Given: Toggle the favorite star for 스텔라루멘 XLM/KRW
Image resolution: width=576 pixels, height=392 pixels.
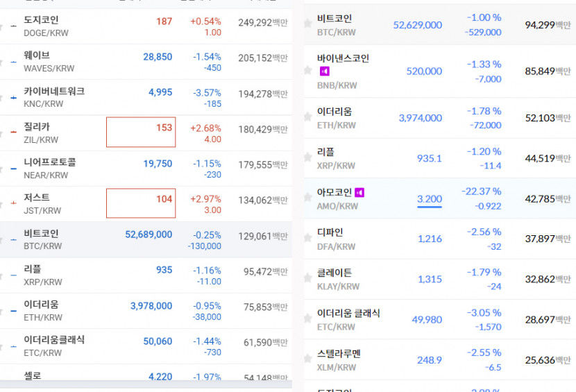Looking at the screenshot, I should point(308,359).
